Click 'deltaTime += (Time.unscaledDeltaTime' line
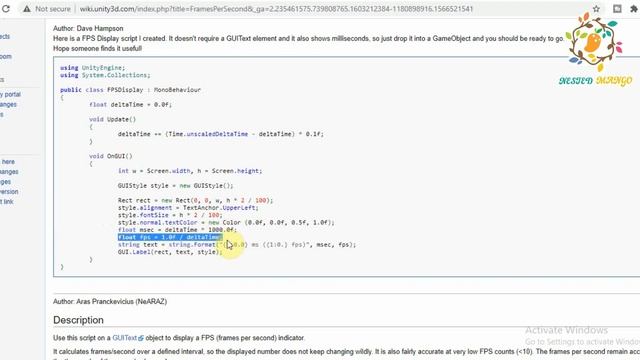 tap(221, 134)
